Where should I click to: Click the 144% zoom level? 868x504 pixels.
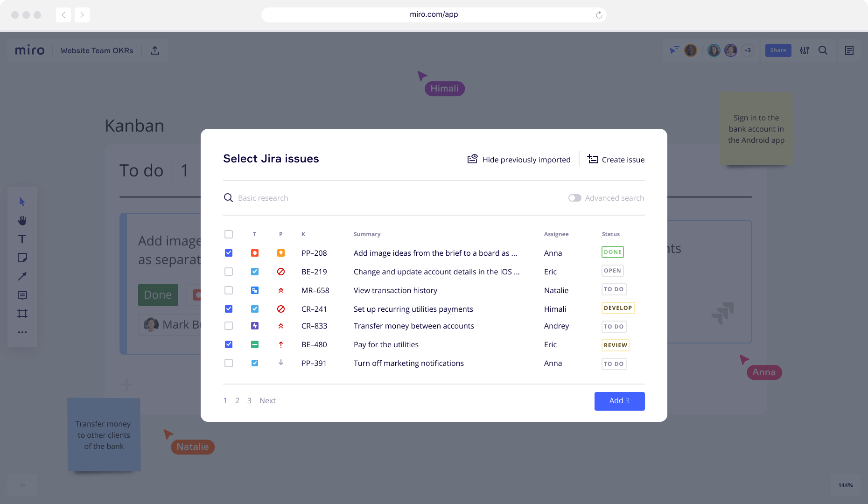coord(845,485)
